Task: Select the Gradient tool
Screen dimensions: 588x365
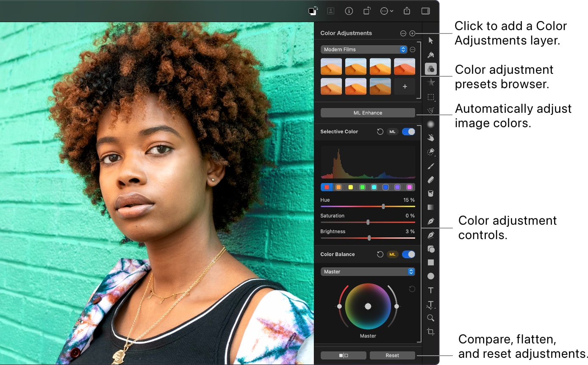Action: point(431,207)
